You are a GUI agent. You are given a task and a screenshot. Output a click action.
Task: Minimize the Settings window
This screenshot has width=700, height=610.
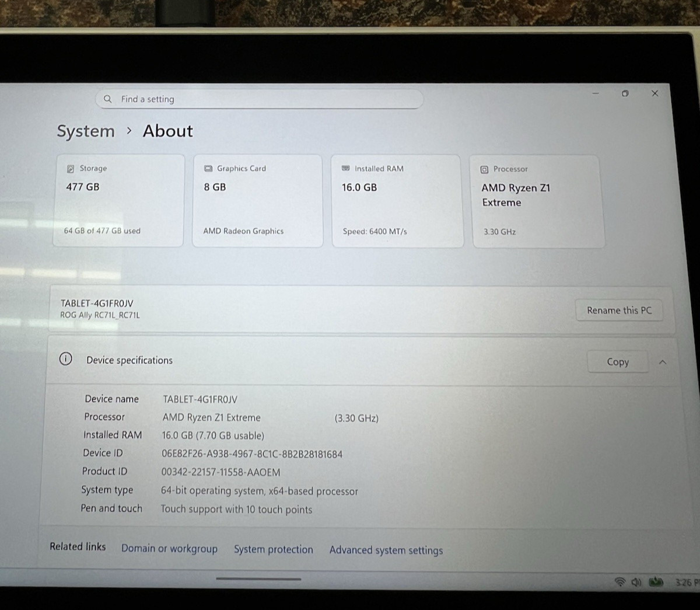pos(596,93)
